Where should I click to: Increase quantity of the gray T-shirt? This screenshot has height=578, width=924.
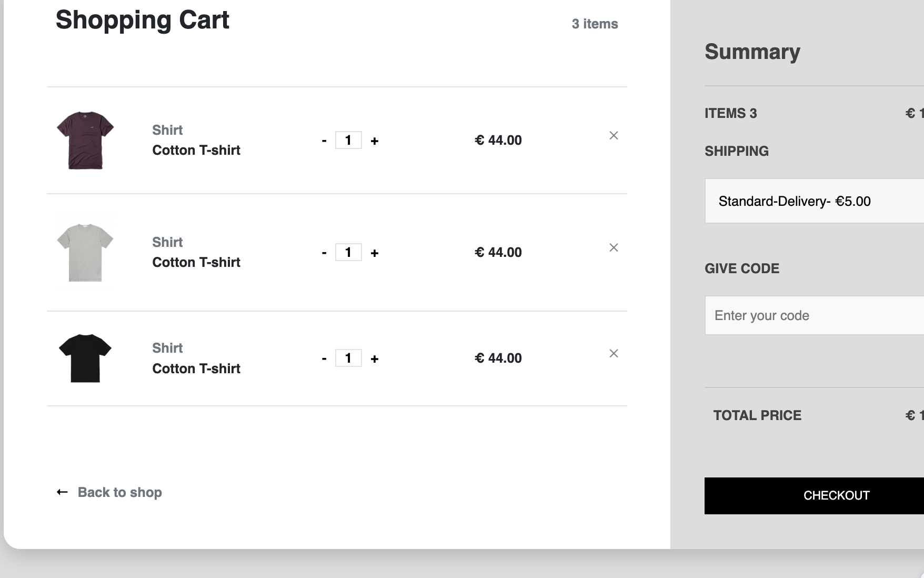(x=375, y=253)
